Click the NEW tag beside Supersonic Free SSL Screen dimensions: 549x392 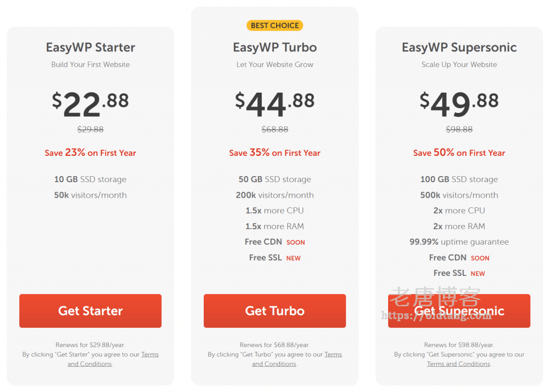(478, 274)
